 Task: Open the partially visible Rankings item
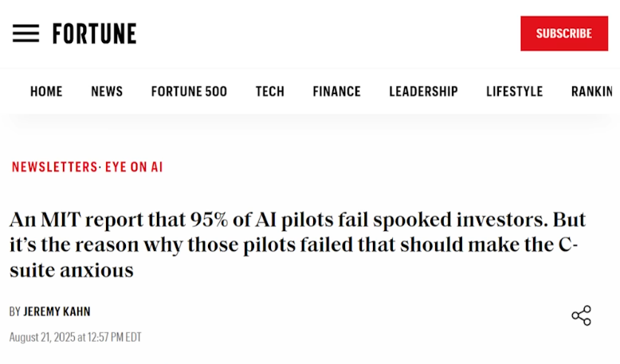coord(592,92)
